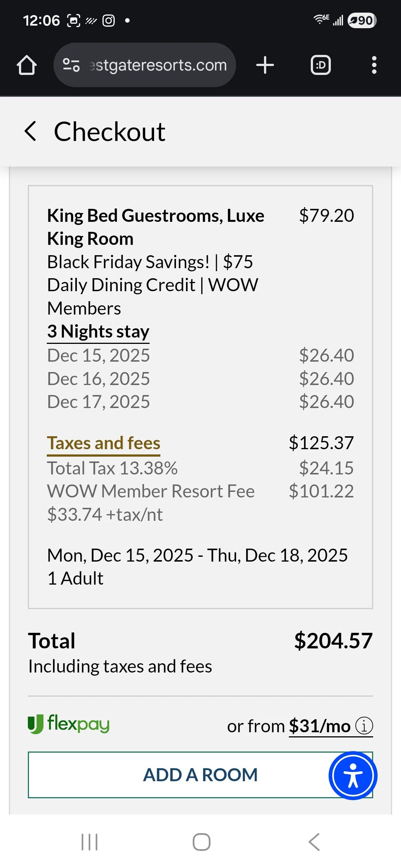The width and height of the screenshot is (401, 868).
Task: Open the tab switcher button
Action: click(320, 65)
